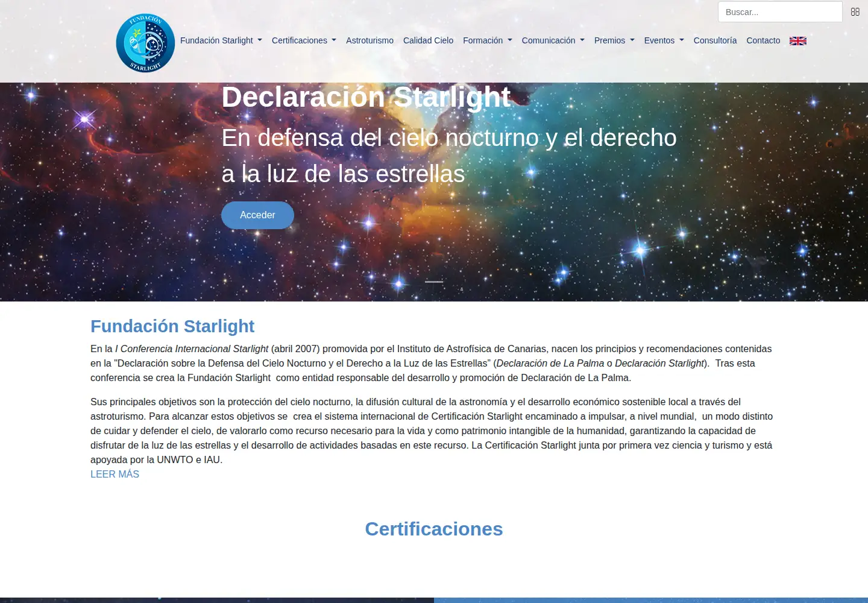
Task: Go to the Astroturismo page
Action: (x=370, y=40)
